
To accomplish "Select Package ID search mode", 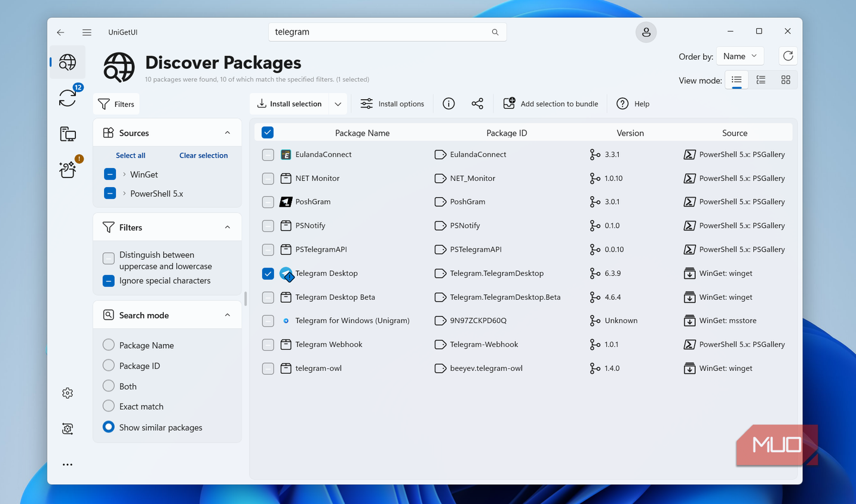I will coord(109,365).
